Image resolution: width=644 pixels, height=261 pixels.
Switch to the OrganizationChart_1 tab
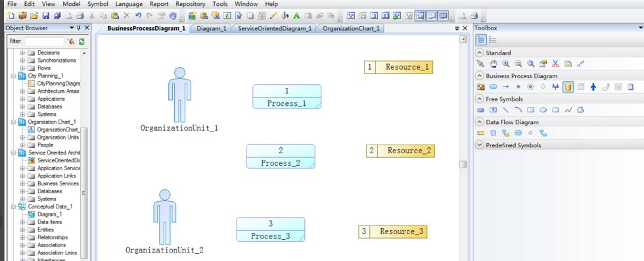[351, 28]
